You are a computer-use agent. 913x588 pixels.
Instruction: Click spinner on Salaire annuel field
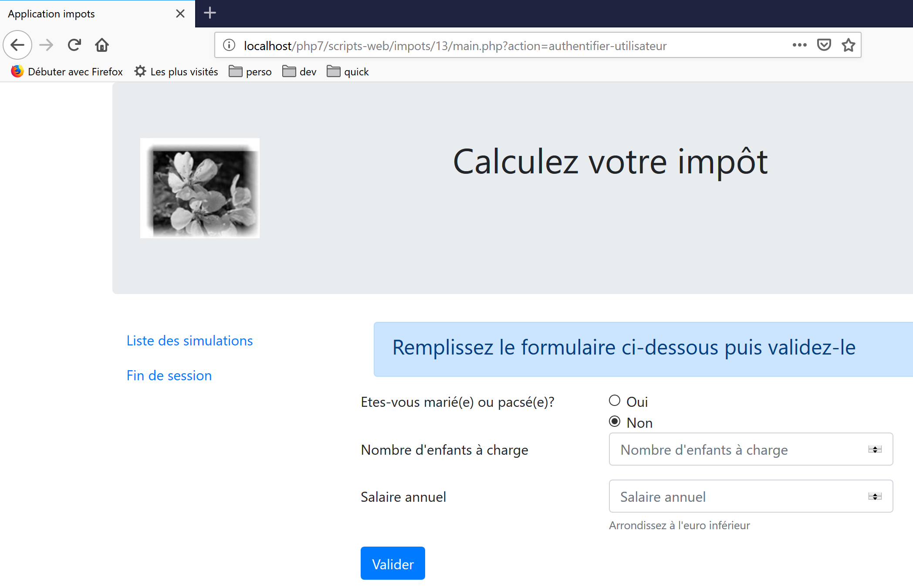point(875,497)
